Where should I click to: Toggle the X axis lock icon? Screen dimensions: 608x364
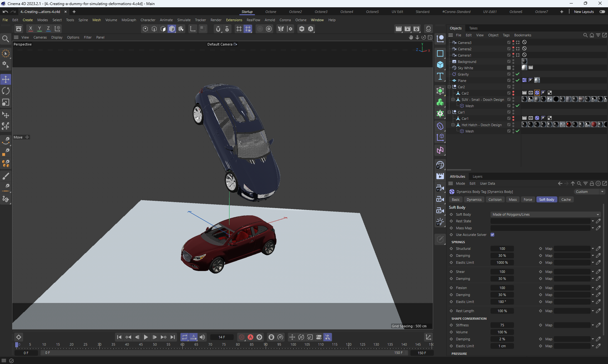[30, 28]
